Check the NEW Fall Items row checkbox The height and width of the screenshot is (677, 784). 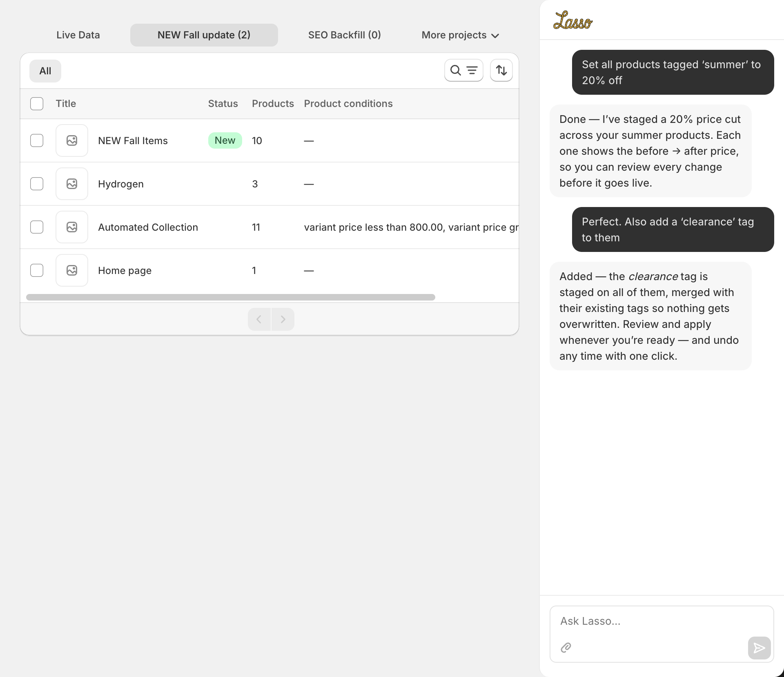(x=37, y=140)
